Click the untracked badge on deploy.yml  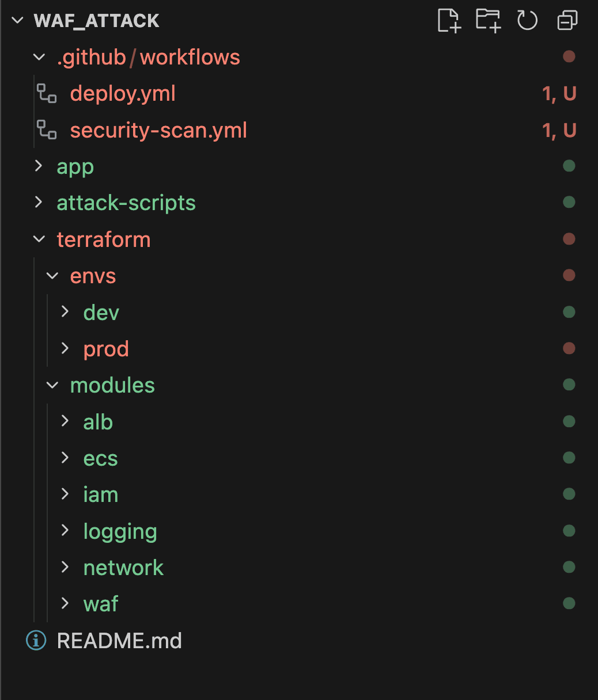(559, 93)
